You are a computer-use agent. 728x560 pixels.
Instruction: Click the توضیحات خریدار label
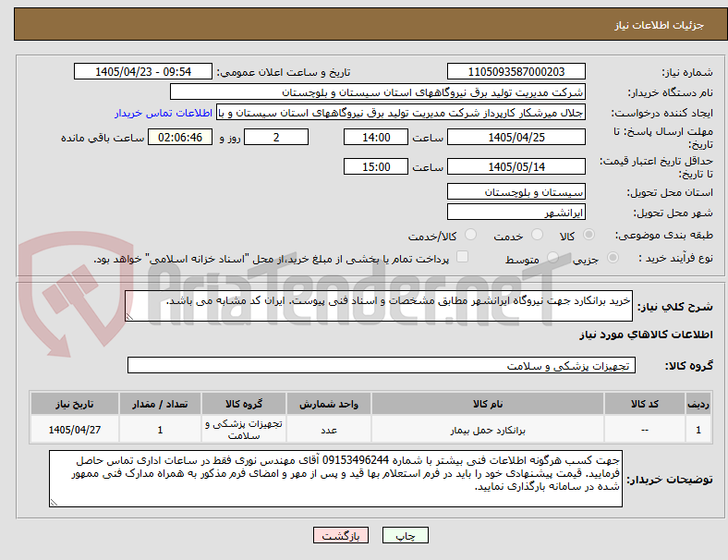[x=670, y=480]
